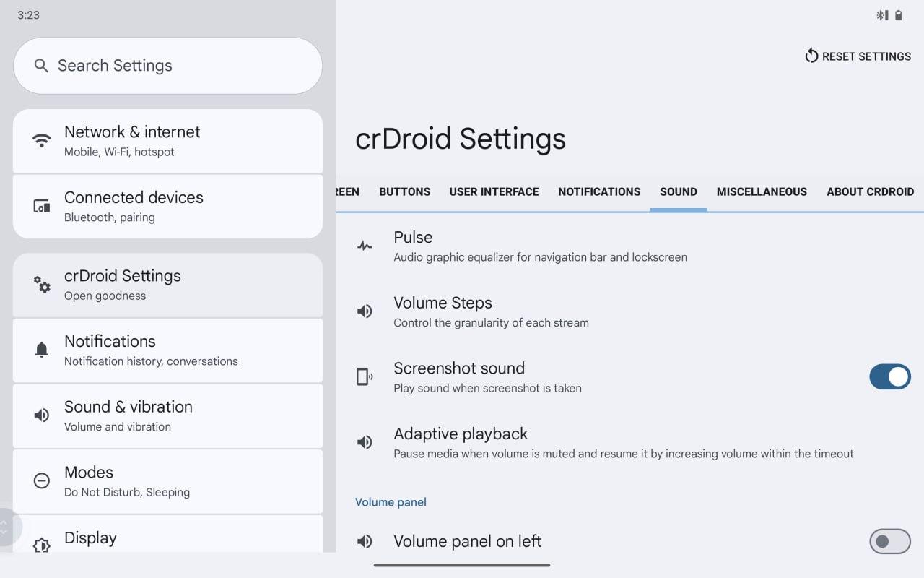The image size is (924, 578).
Task: Click the battery status bar icon
Action: click(899, 15)
